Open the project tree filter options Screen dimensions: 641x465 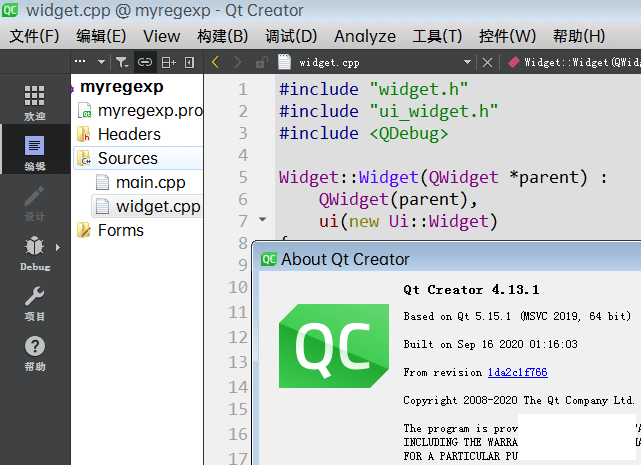click(x=122, y=62)
